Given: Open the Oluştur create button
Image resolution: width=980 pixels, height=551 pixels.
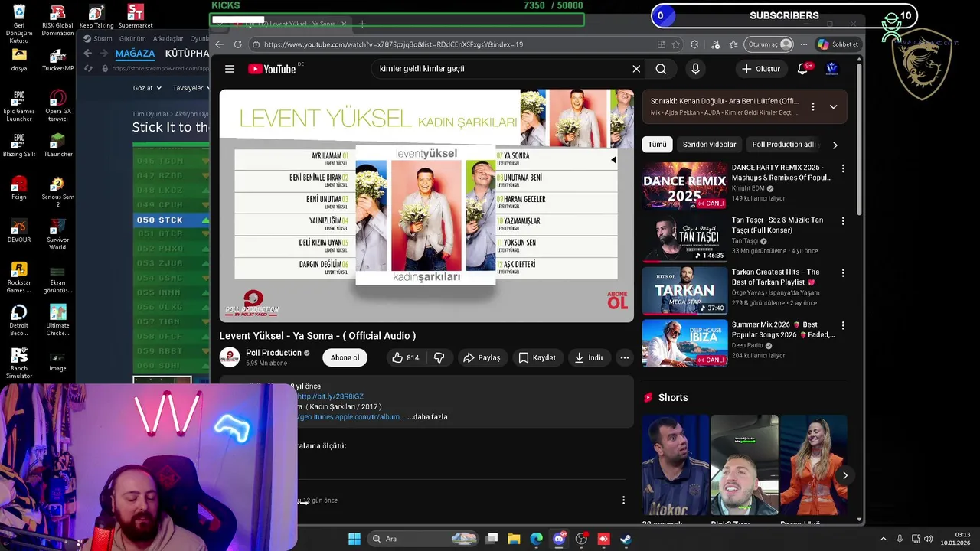Looking at the screenshot, I should pos(760,69).
